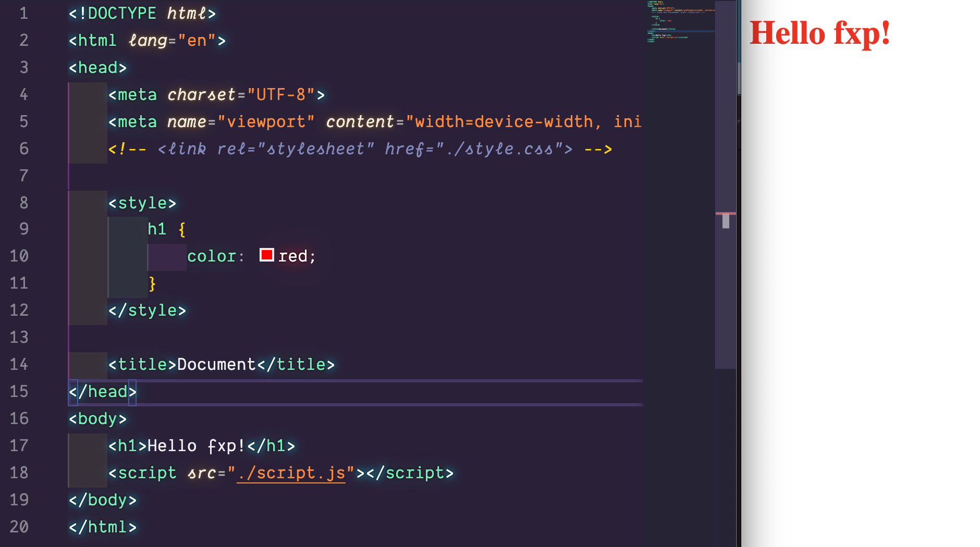Click line number 10 in the gutter
980x547 pixels.
pyautogui.click(x=19, y=256)
